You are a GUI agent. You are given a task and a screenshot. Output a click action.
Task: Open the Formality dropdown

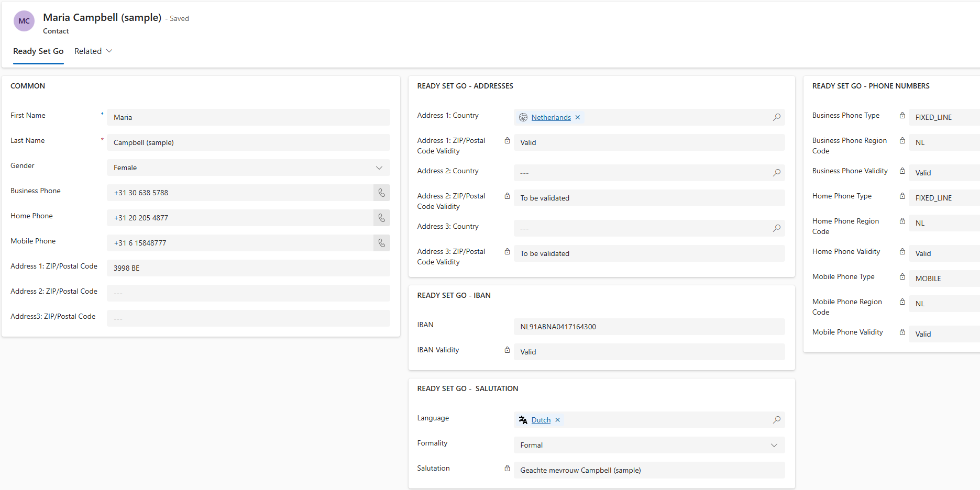tap(774, 445)
